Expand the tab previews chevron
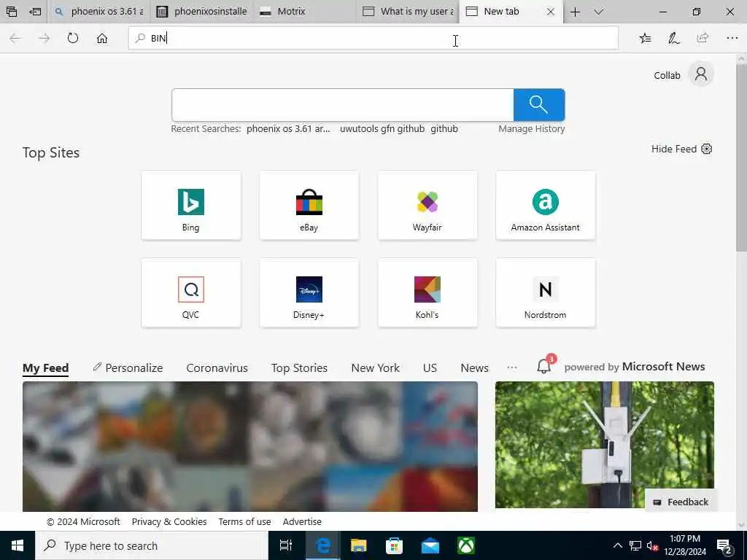This screenshot has height=560, width=747. (599, 12)
